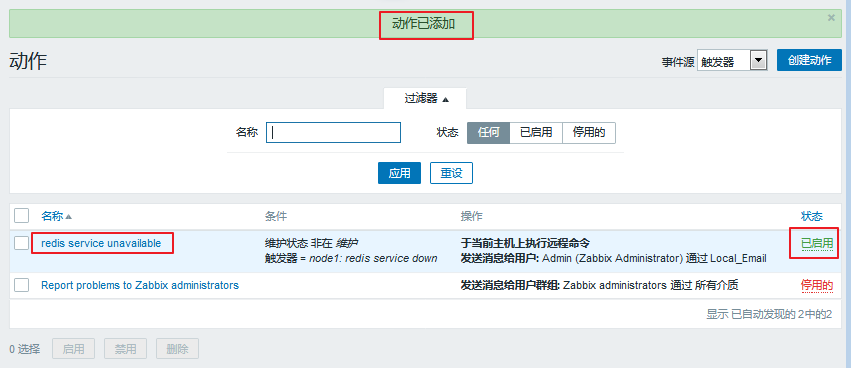Image resolution: width=851 pixels, height=368 pixels.
Task: Toggle the 已启用 status of redis action
Action: tap(817, 243)
